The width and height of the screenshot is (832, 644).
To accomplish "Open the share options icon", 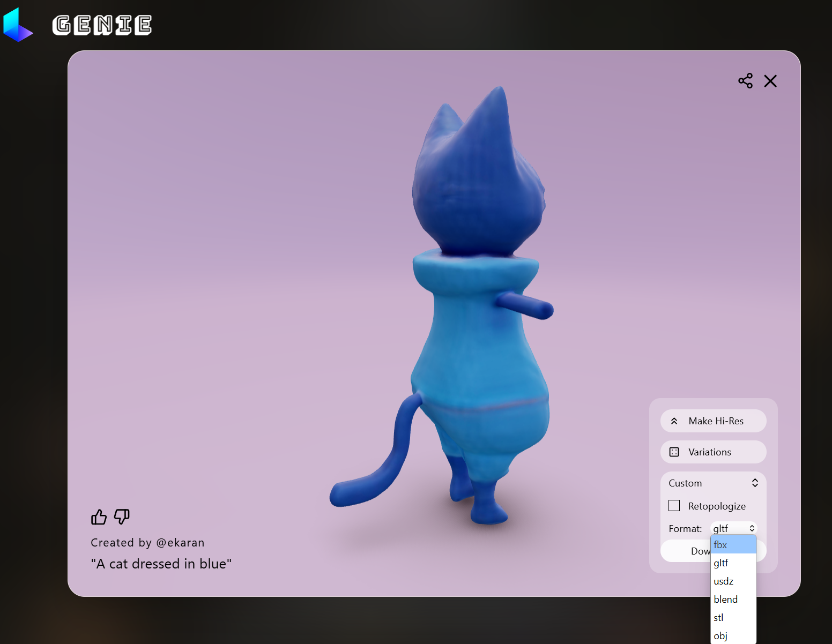I will (x=745, y=81).
